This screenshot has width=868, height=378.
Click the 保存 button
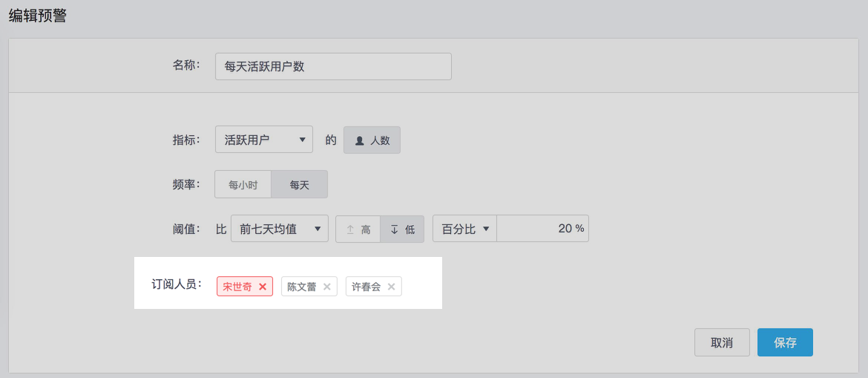pos(785,342)
